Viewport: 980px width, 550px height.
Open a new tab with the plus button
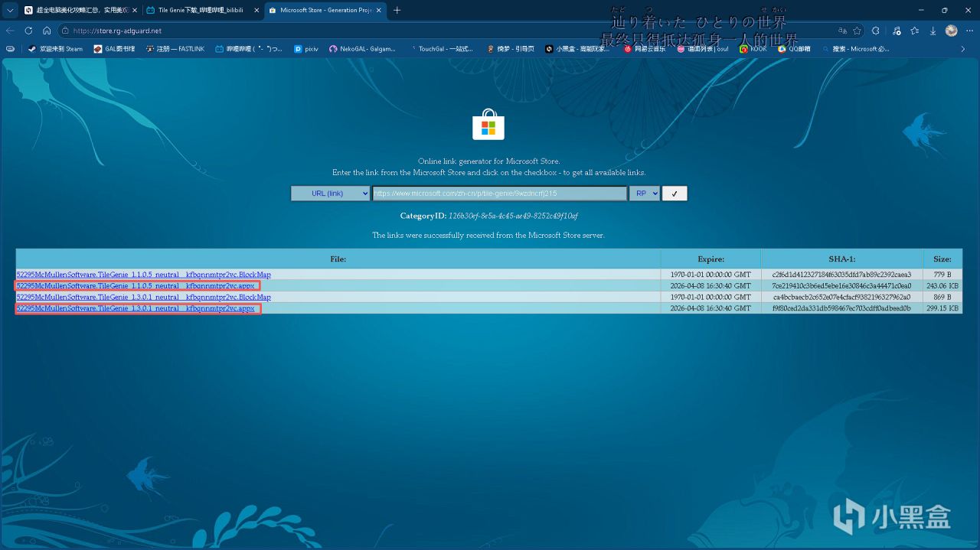397,11
